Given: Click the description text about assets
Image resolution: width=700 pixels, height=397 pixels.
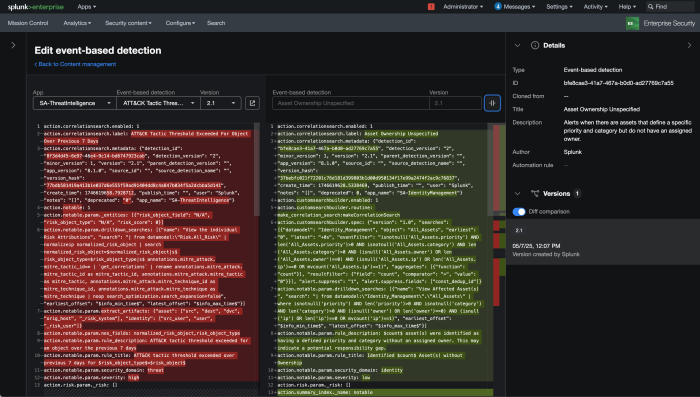Looking at the screenshot, I should point(627,130).
